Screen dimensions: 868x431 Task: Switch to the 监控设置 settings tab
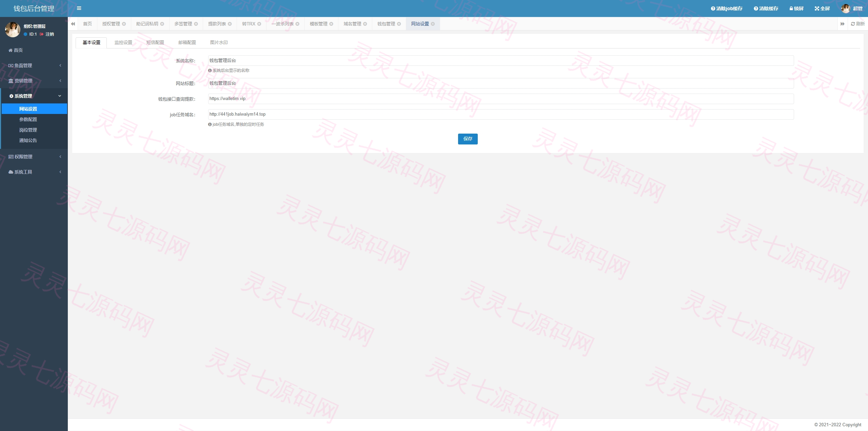123,42
